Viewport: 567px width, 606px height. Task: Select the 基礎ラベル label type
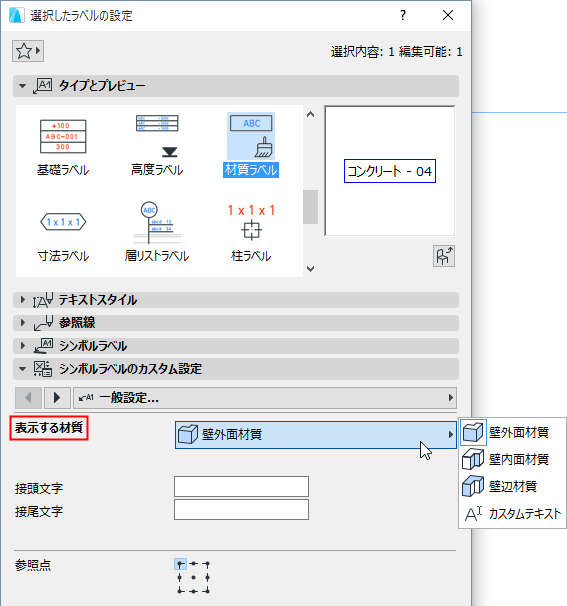(63, 148)
